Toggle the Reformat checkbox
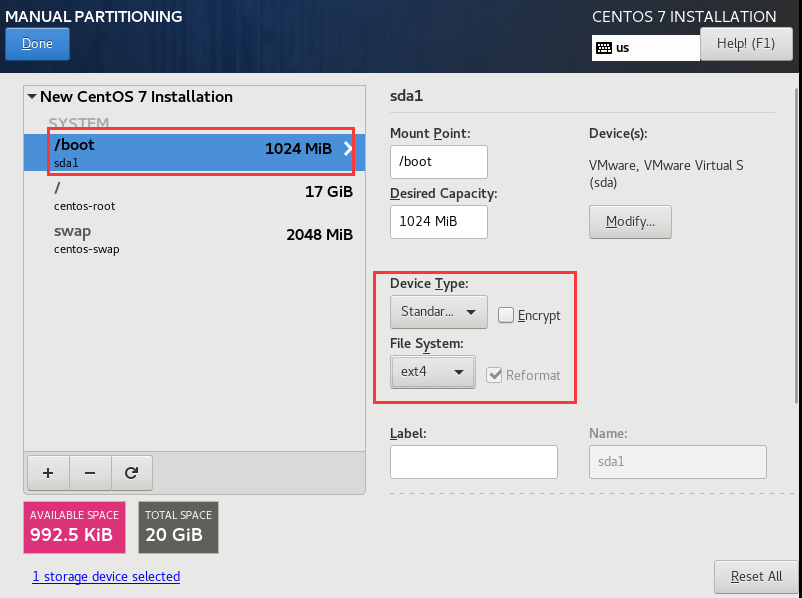Image resolution: width=802 pixels, height=598 pixels. [494, 375]
